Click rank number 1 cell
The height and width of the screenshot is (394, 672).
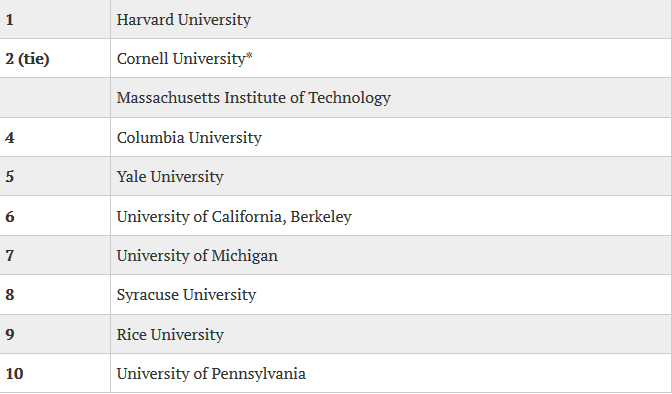coord(55,19)
